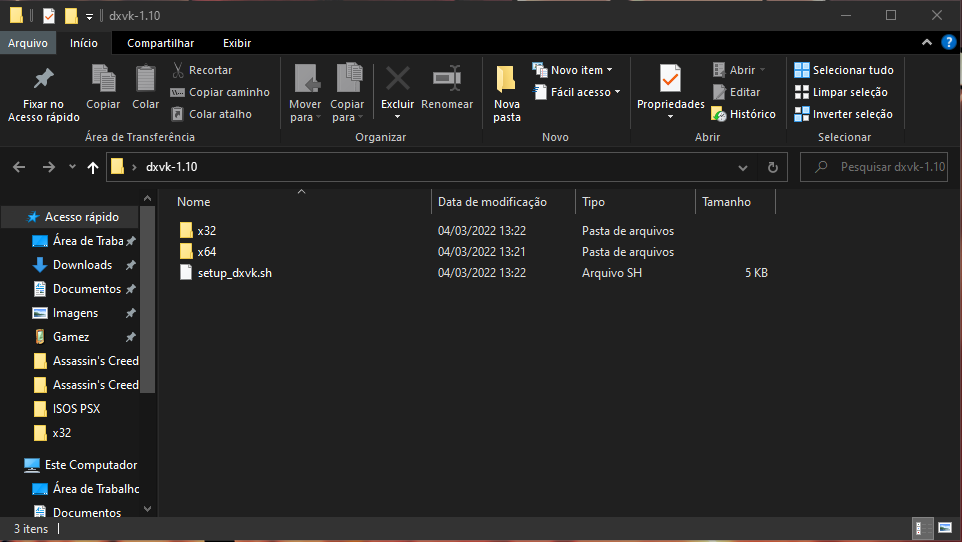Switch to large icons view layout
This screenshot has height=542, width=962.
[945, 528]
